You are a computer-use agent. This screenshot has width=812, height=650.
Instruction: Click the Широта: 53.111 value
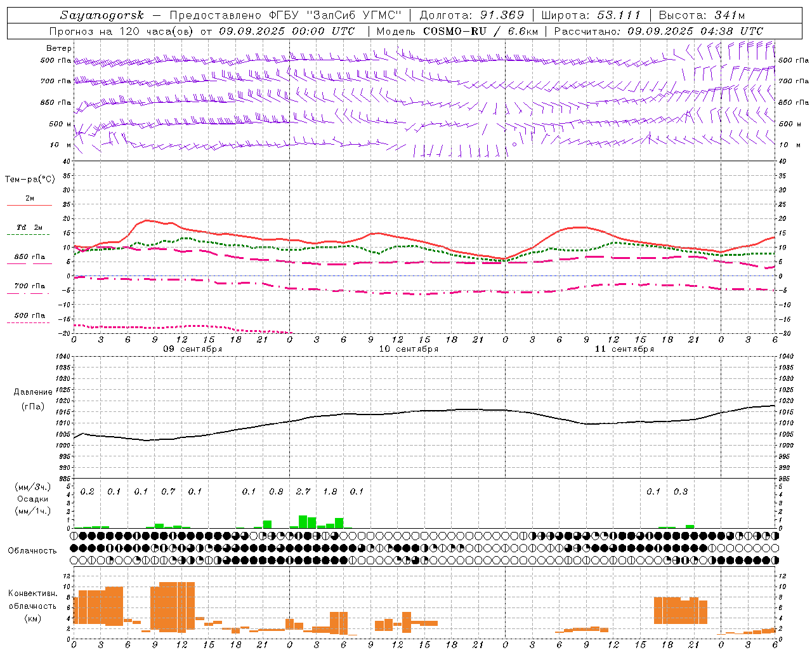591,15
